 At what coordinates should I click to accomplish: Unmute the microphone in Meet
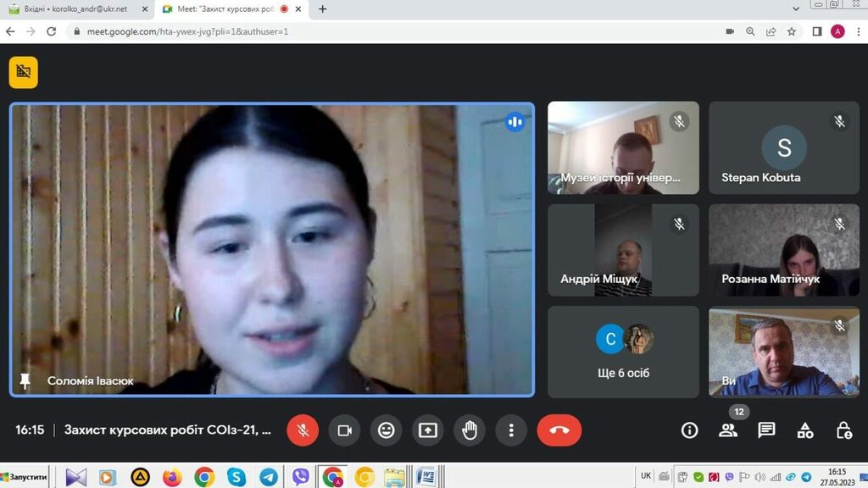point(303,430)
